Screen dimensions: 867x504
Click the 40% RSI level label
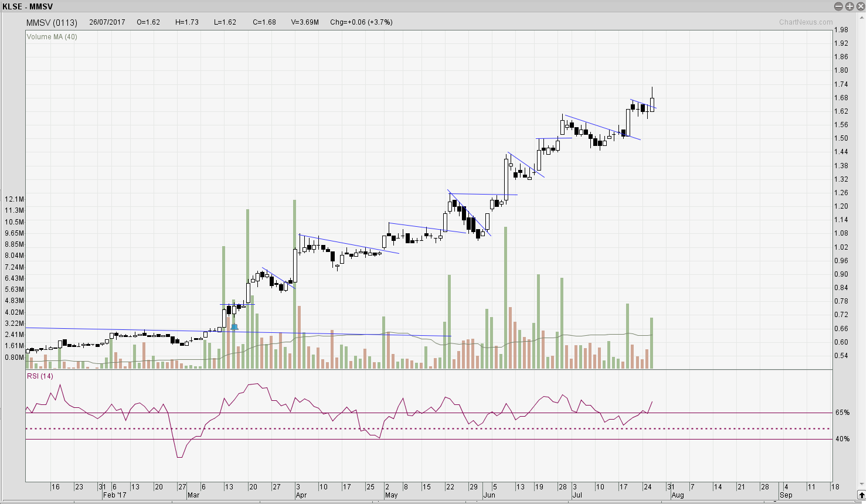[x=842, y=439]
